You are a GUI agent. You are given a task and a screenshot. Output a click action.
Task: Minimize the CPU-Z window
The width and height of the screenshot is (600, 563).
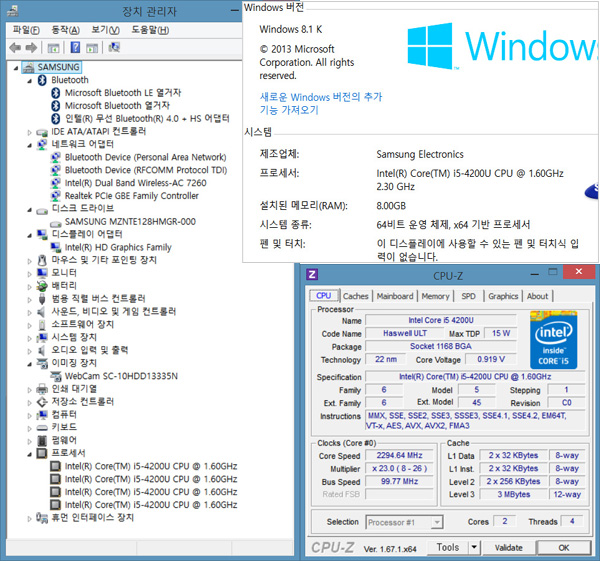tap(535, 274)
